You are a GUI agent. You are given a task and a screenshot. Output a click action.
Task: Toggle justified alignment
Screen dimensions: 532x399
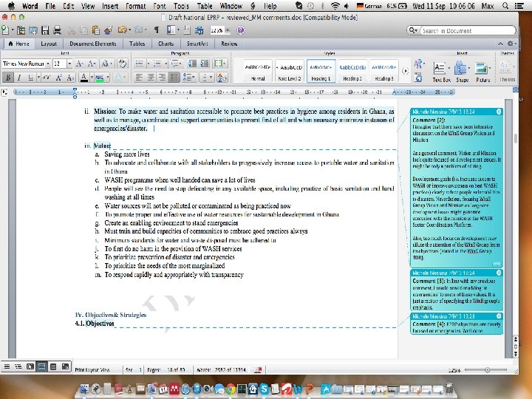pyautogui.click(x=174, y=78)
